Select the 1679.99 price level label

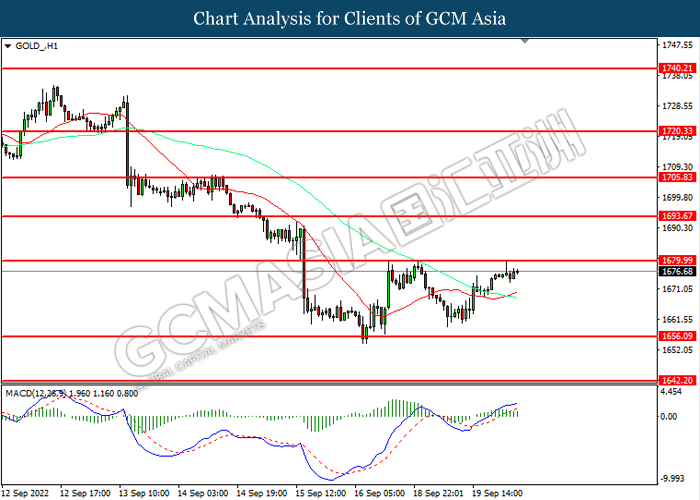[677, 260]
